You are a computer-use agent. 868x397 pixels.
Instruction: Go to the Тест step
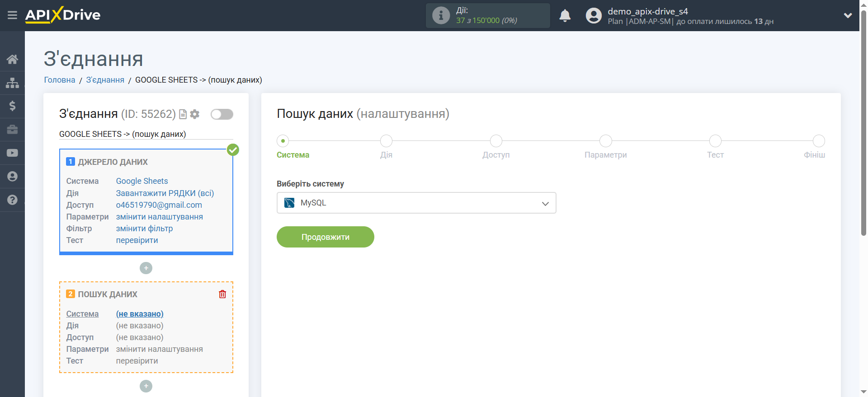[715, 141]
